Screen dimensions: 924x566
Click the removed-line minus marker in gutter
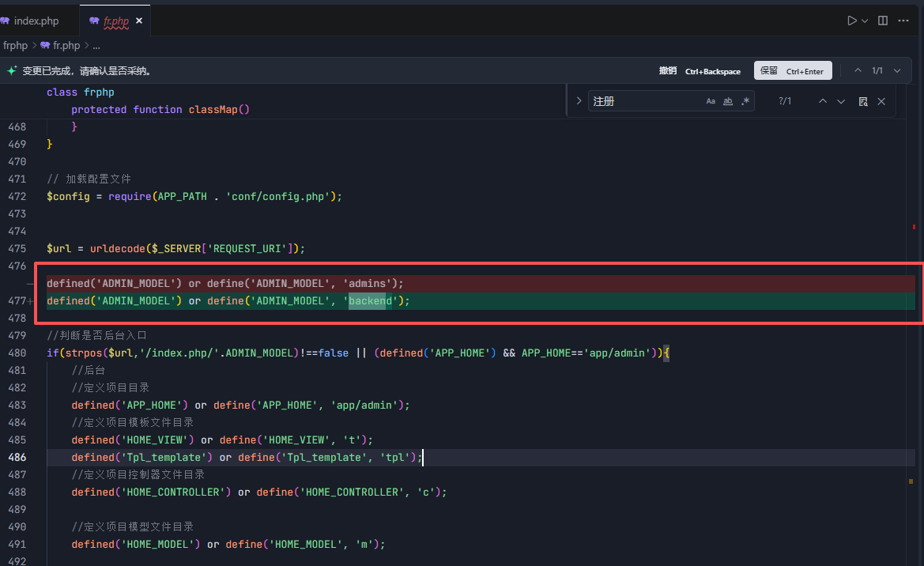[x=29, y=284]
